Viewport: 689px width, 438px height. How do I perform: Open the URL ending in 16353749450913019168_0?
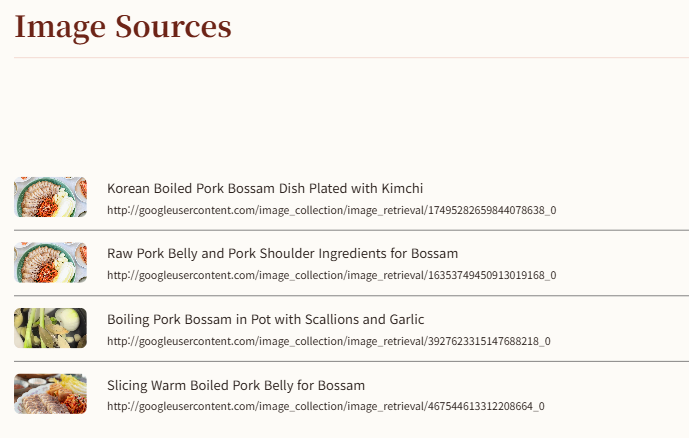pyautogui.click(x=332, y=275)
